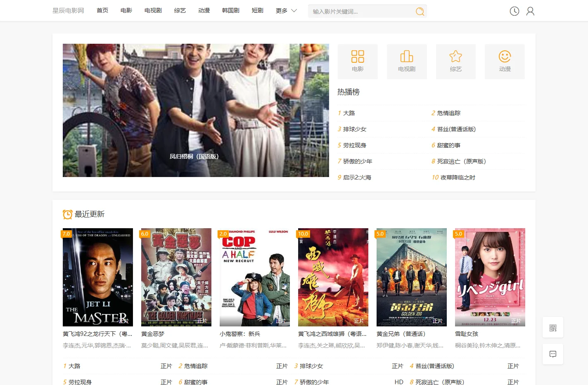The image size is (588, 385).
Task: Open The Master Jet Li poster
Action: 98,277
